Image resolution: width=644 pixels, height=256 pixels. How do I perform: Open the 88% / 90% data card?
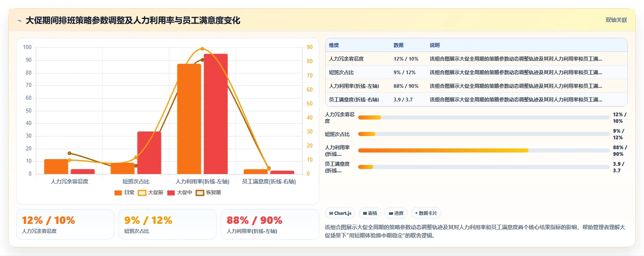click(x=270, y=224)
